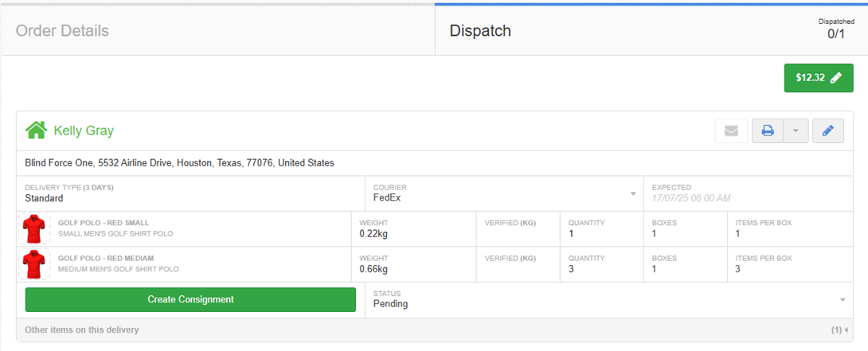868x351 pixels.
Task: Click the Quantity value for small polo
Action: coord(571,234)
